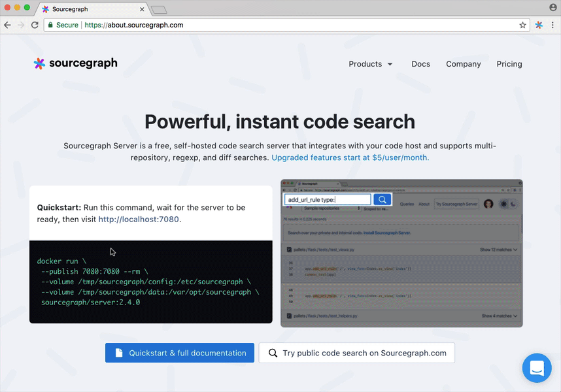Click the browser Back arrow
This screenshot has width=561, height=392.
[x=7, y=25]
